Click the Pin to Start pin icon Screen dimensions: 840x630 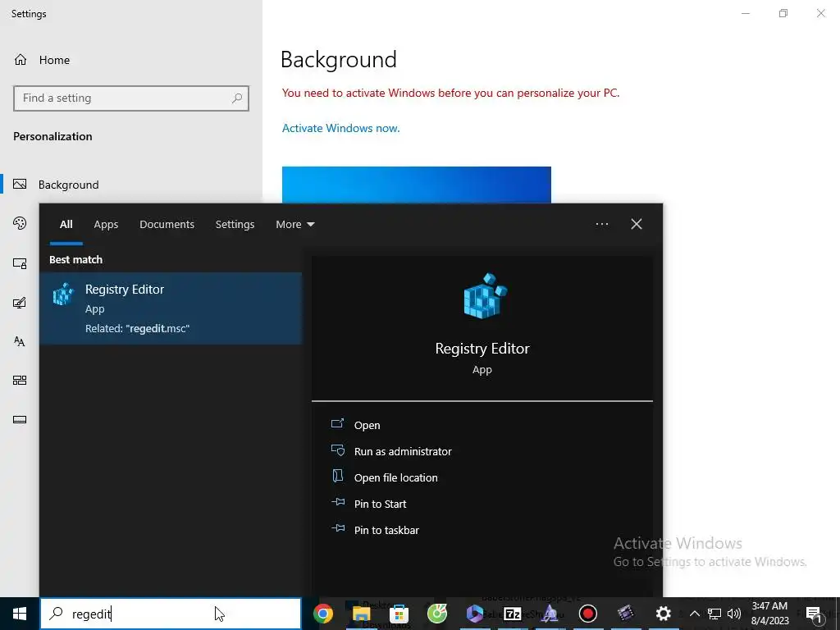pos(338,503)
